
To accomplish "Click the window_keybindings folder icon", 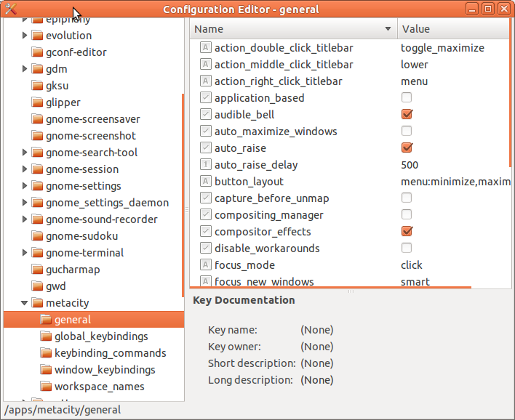I will 46,370.
